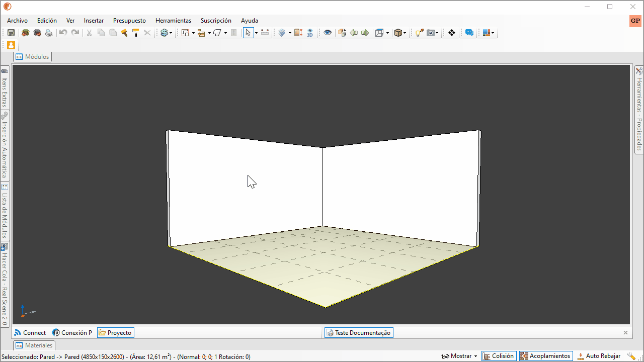Expand the Mostrar dropdown
Image resolution: width=644 pixels, height=362 pixels.
pyautogui.click(x=459, y=356)
